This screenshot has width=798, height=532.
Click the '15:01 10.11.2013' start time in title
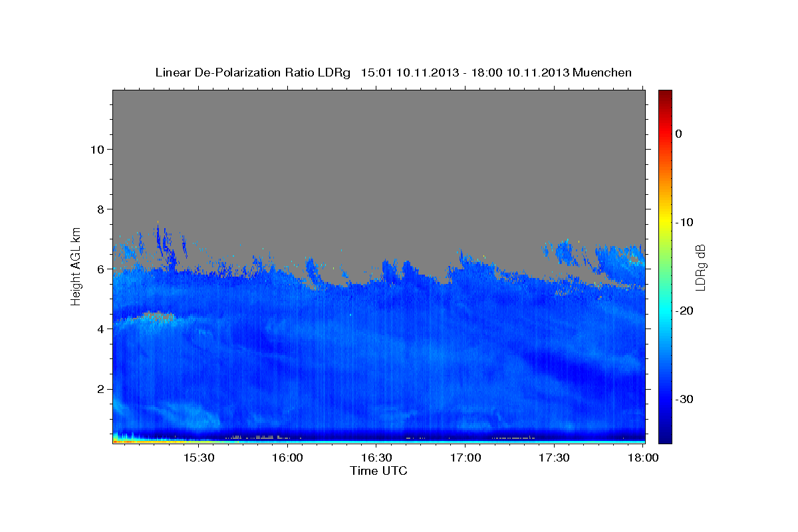click(x=410, y=72)
